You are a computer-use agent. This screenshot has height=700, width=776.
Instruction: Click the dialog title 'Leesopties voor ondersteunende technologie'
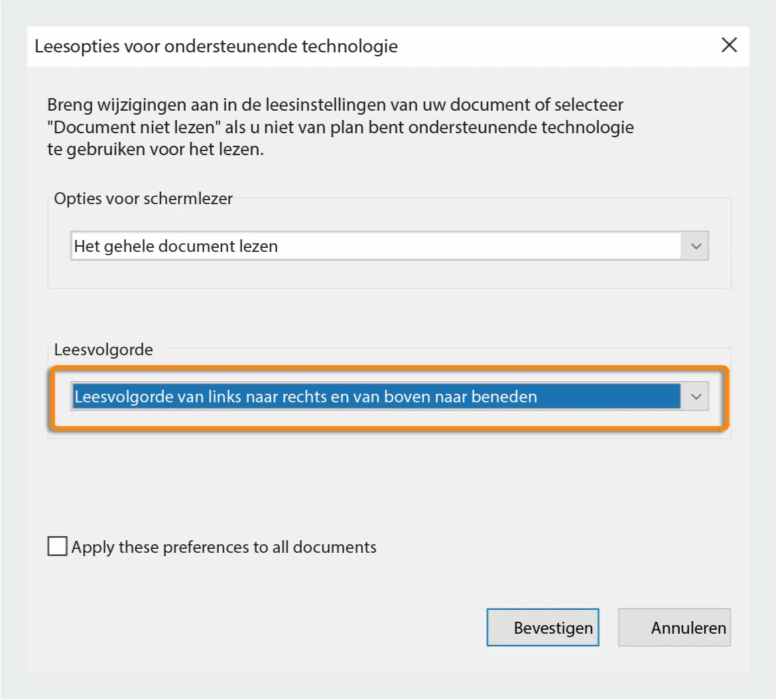pyautogui.click(x=215, y=46)
